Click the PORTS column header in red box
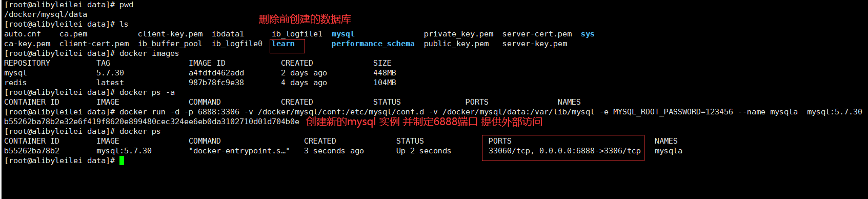 [x=500, y=141]
